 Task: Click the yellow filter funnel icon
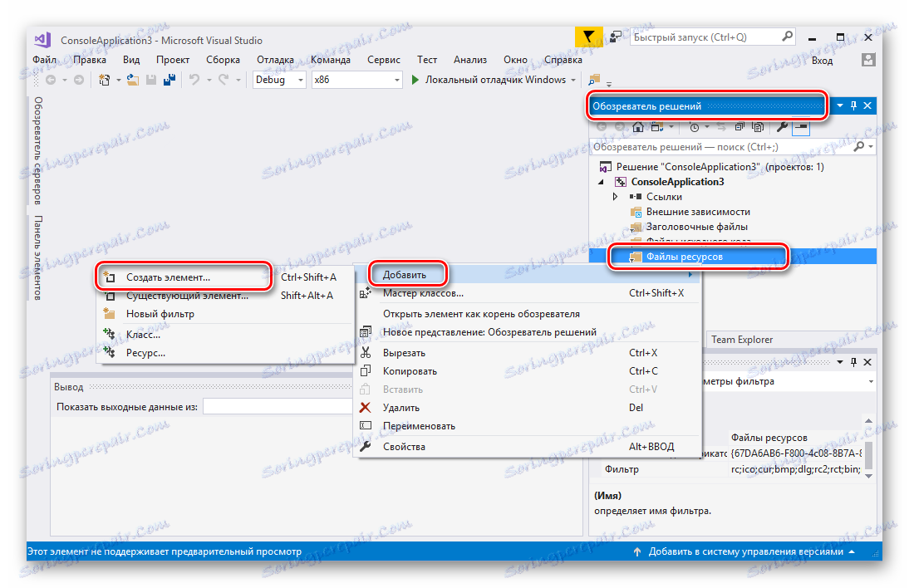click(x=589, y=37)
